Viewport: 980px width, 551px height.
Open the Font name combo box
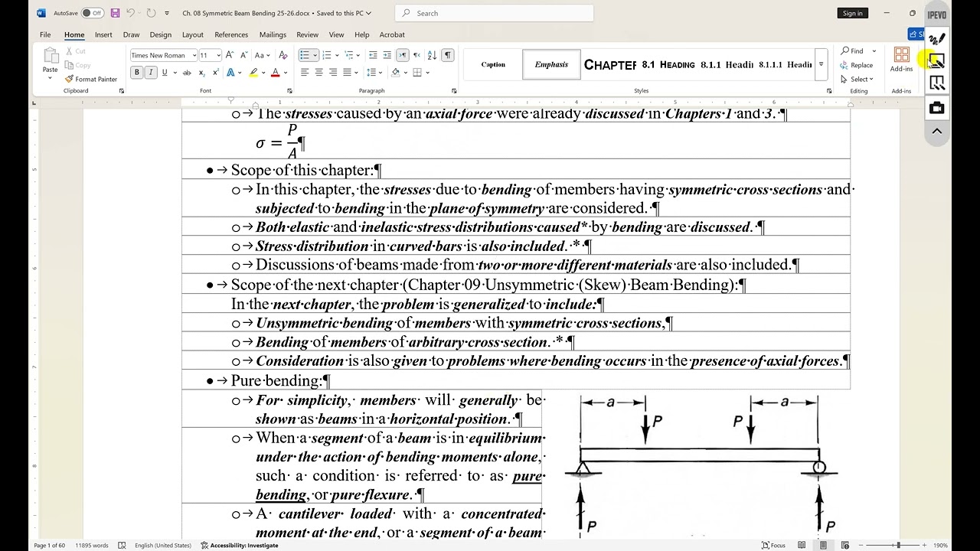(x=164, y=55)
